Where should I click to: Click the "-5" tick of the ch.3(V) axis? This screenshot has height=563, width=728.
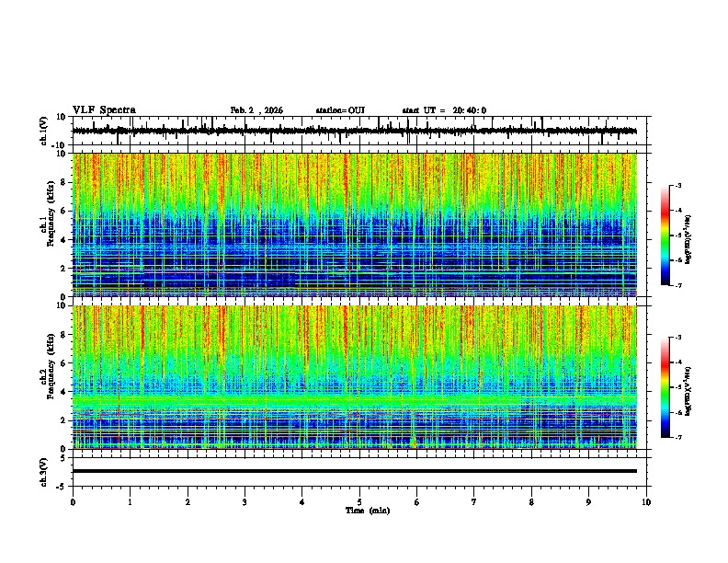click(63, 487)
